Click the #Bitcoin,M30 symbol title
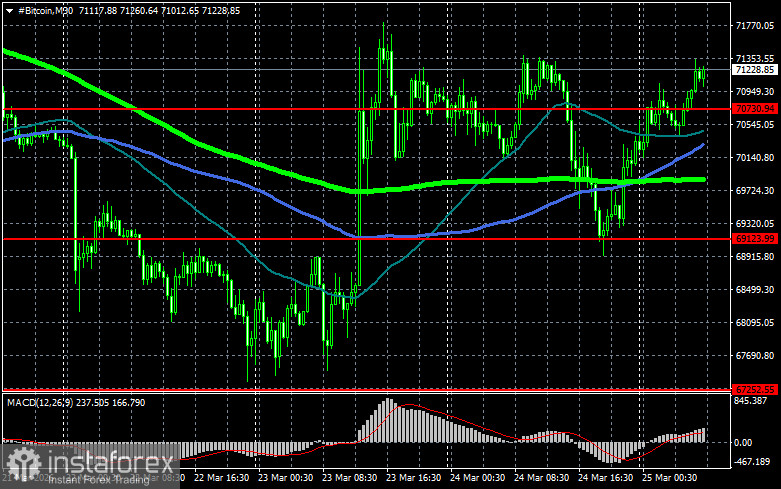This screenshot has width=781, height=489. pyautogui.click(x=45, y=10)
